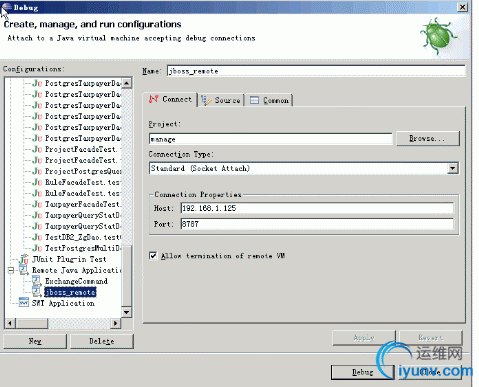The image size is (479, 387).
Task: Switch to the Common tab
Action: click(x=269, y=100)
